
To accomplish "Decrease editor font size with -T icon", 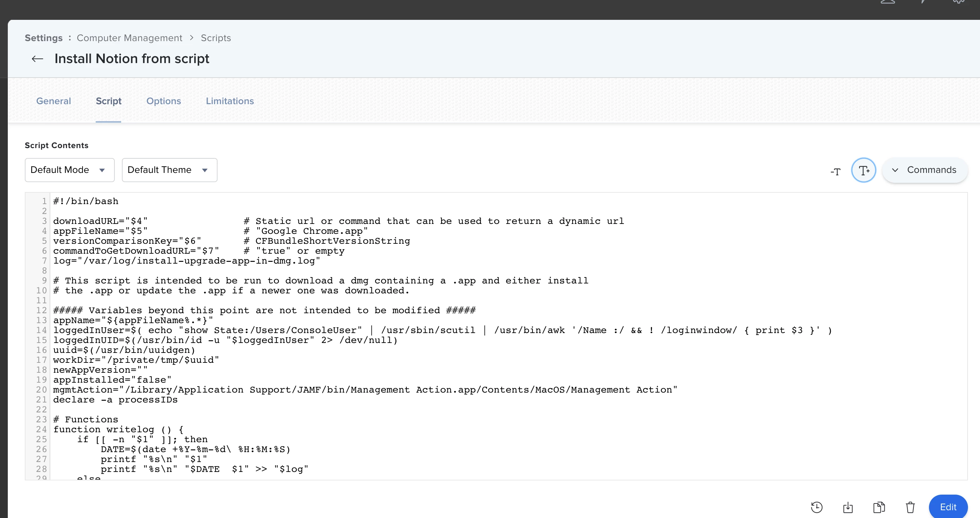I will pos(835,171).
